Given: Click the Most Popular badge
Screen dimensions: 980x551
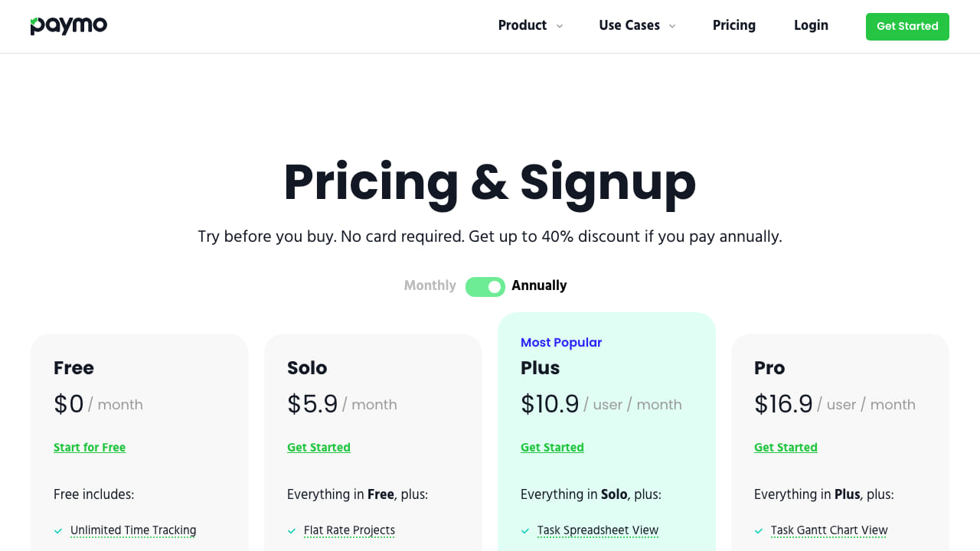Looking at the screenshot, I should pyautogui.click(x=561, y=342).
